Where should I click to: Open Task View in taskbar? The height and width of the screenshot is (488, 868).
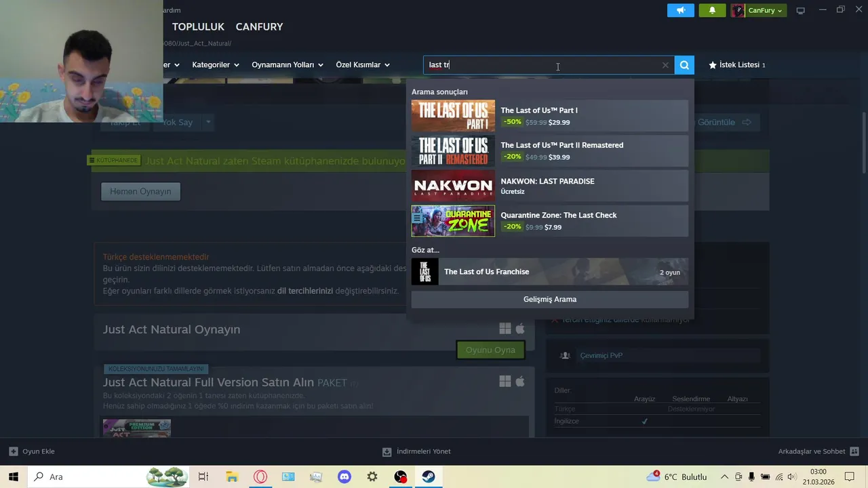point(203,476)
